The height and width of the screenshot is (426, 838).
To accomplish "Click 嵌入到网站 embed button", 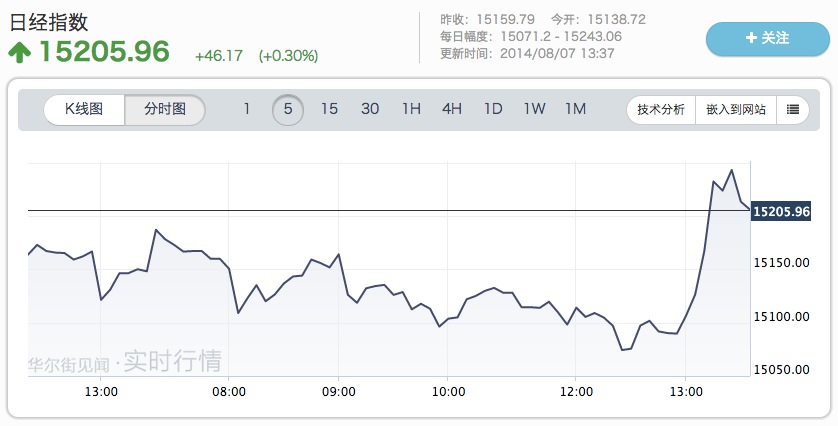I will click(x=736, y=110).
